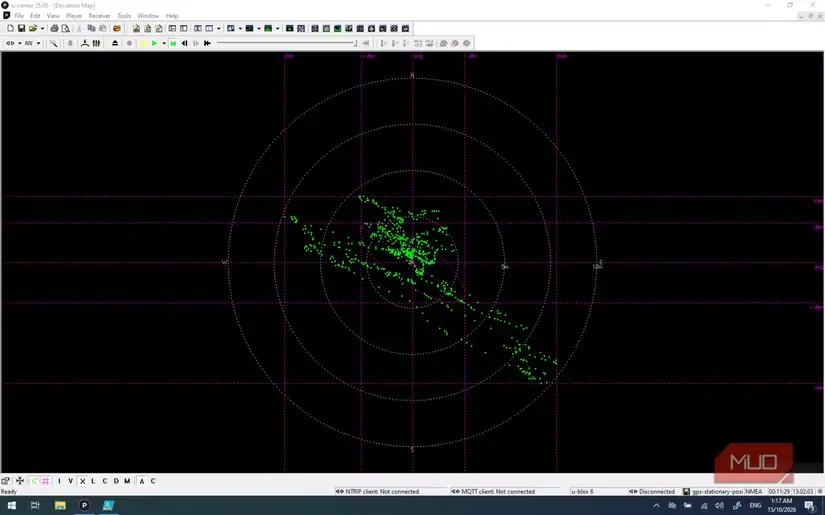Click the Print icon

tap(54, 28)
